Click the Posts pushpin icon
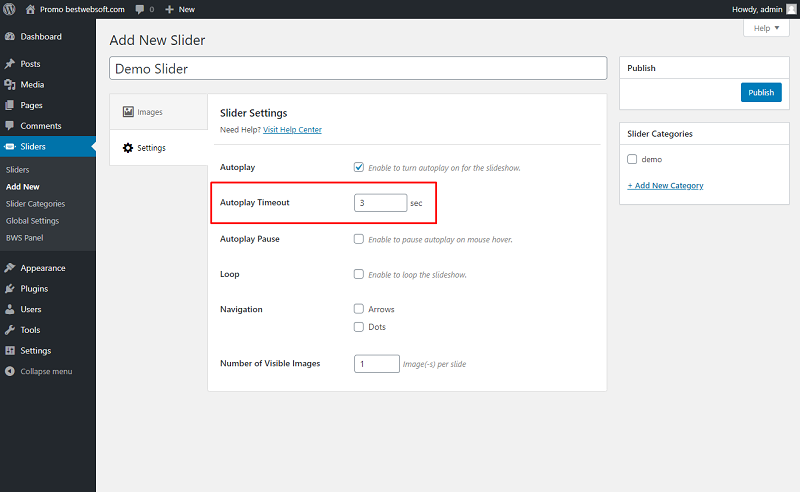The image size is (800, 492). pyautogui.click(x=10, y=64)
